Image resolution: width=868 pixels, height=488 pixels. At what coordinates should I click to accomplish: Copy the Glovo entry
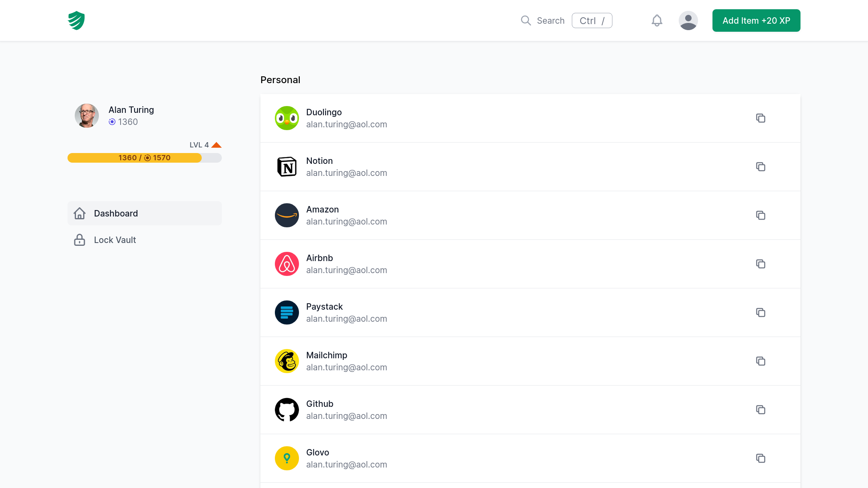(x=760, y=458)
